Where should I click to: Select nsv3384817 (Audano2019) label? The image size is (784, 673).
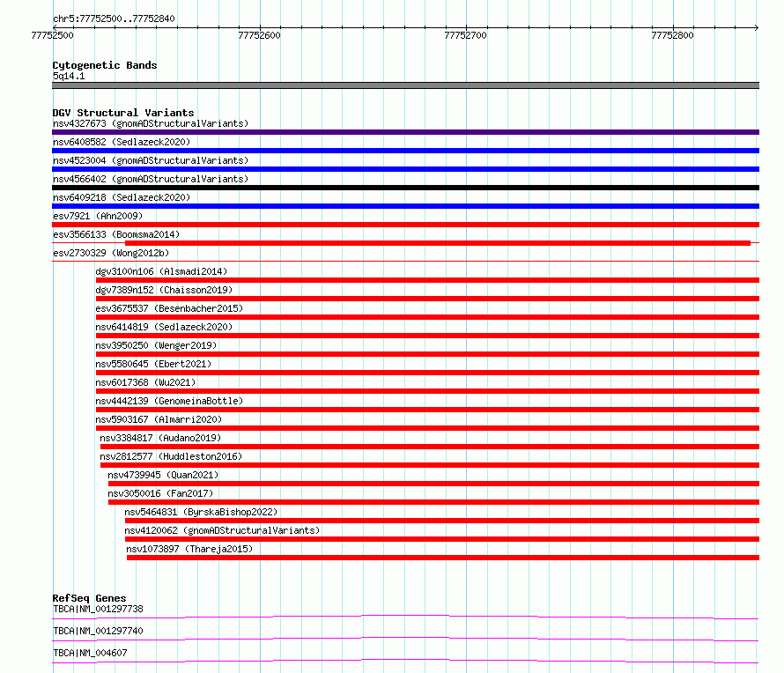click(x=160, y=438)
